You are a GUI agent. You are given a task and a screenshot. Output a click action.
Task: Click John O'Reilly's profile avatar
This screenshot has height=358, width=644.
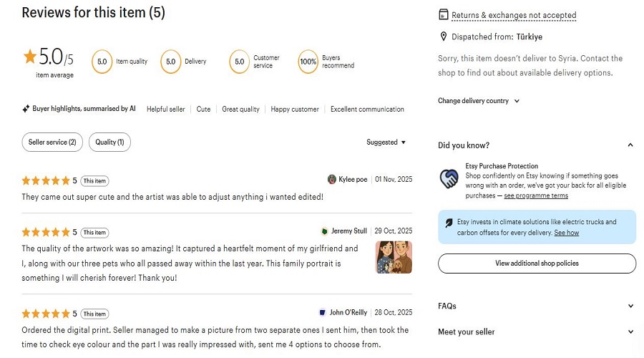pos(323,313)
